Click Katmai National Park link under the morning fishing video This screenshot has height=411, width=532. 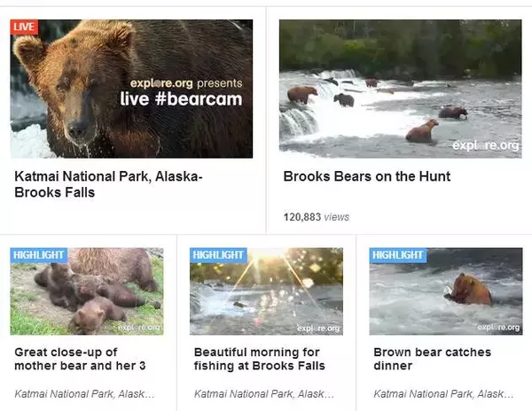pos(264,394)
